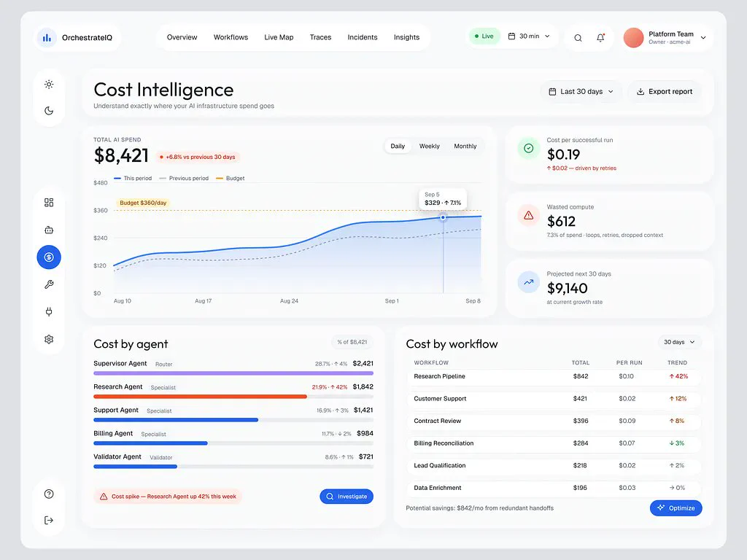The width and height of the screenshot is (747, 560).
Task: Open the Insights tab
Action: (406, 37)
